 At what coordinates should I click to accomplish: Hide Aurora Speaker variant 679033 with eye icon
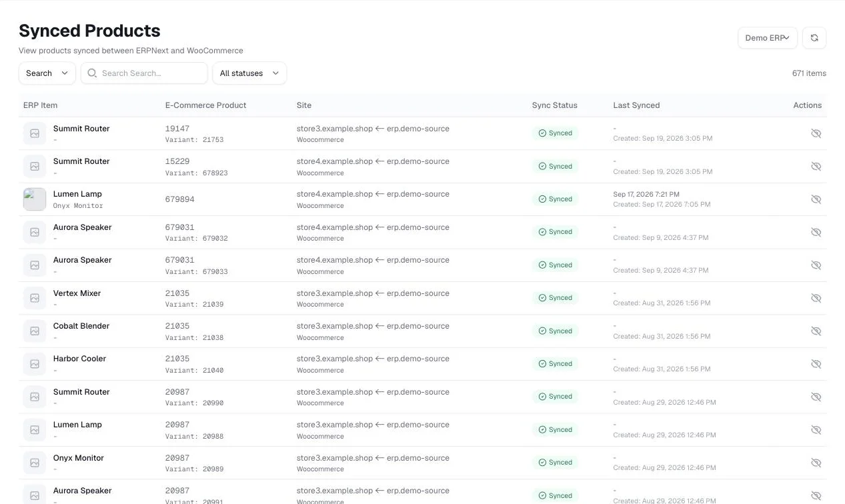point(816,265)
